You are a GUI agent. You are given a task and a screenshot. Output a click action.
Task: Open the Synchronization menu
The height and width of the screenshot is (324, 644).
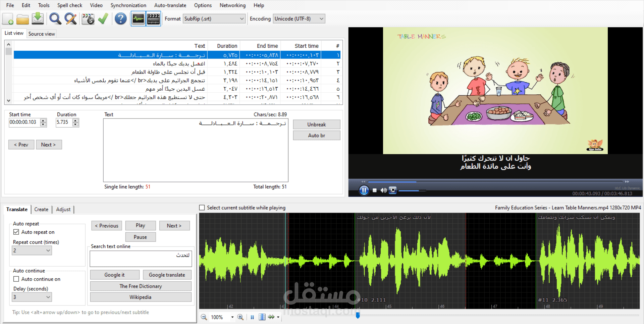pos(128,5)
